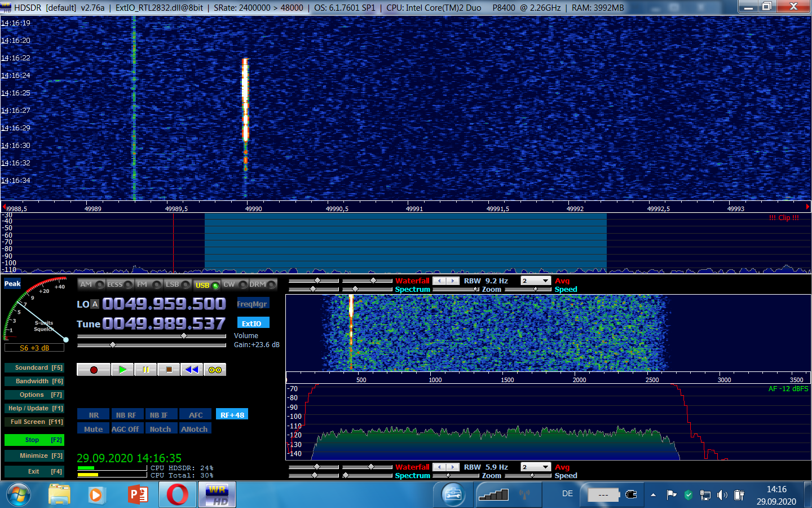Click Exit [F4] button
The width and height of the screenshot is (812, 508).
coord(34,471)
